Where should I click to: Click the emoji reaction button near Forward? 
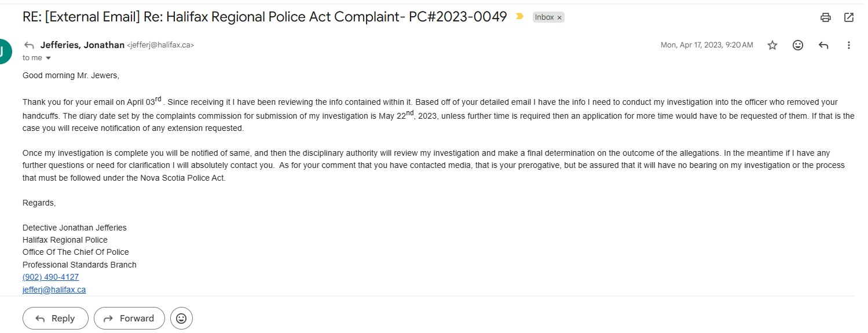click(181, 319)
